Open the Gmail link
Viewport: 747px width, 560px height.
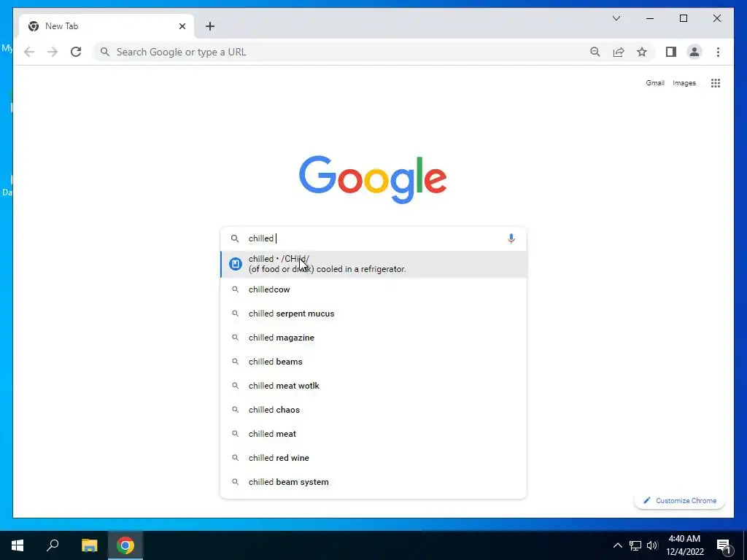point(655,83)
